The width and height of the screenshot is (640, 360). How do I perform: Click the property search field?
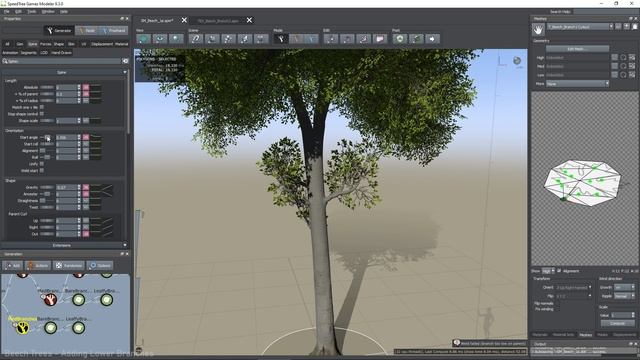pos(61,61)
